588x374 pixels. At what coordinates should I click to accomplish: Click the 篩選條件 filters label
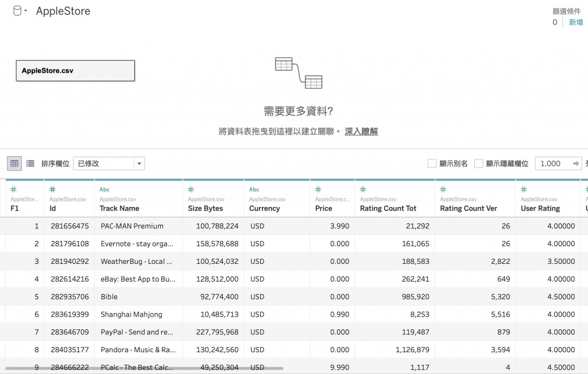tap(566, 11)
